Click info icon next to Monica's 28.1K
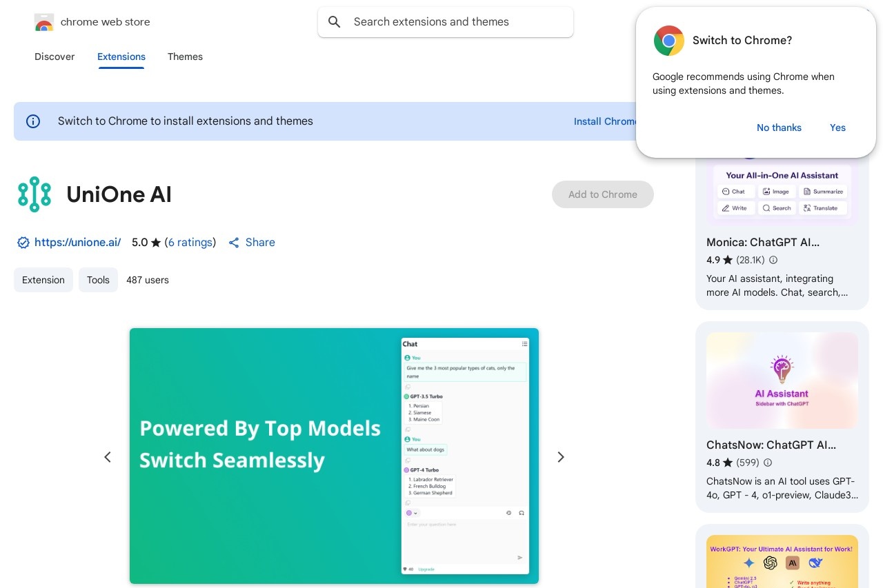883x588 pixels. [773, 261]
